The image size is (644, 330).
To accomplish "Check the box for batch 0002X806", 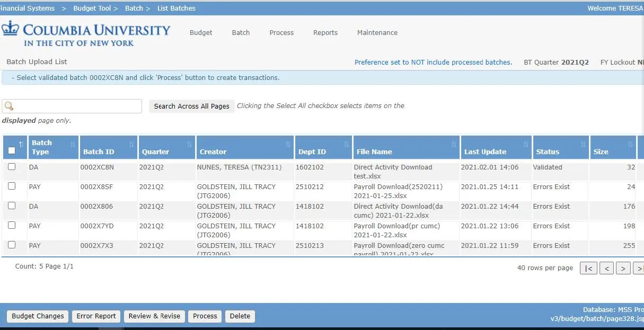I will (x=12, y=206).
